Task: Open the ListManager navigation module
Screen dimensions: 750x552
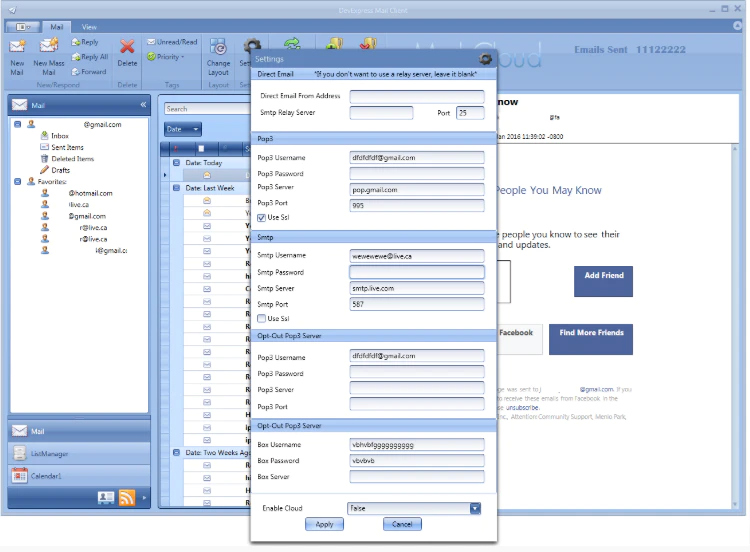Action: coord(79,453)
